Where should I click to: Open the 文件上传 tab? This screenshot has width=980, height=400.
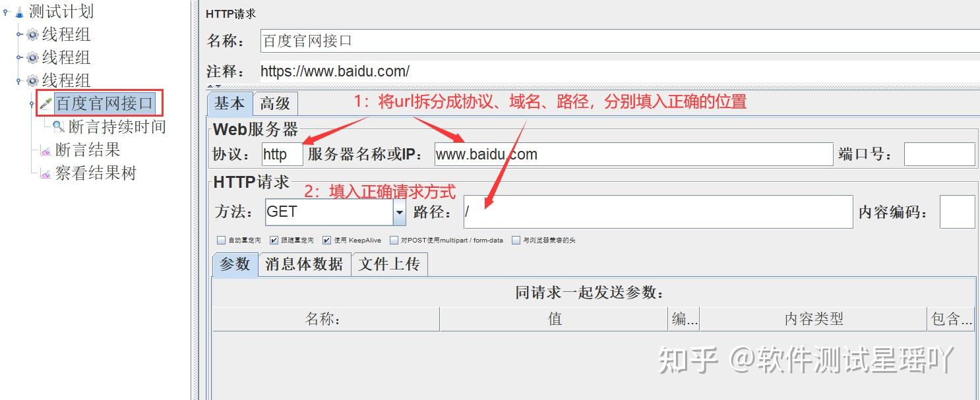389,264
